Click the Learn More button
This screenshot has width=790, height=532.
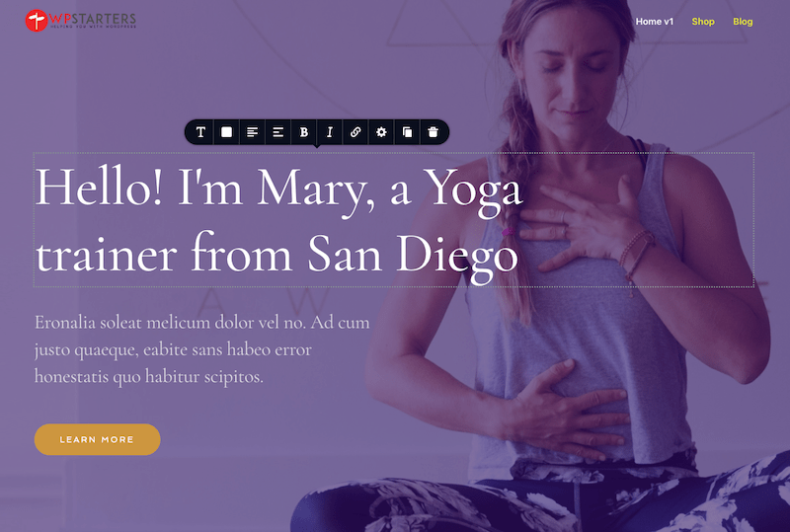click(x=97, y=439)
